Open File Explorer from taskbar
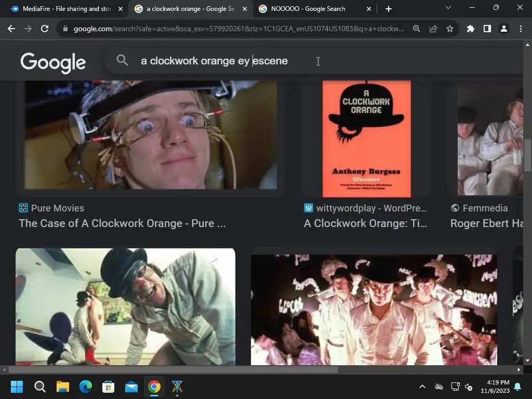532x399 pixels. pos(63,387)
